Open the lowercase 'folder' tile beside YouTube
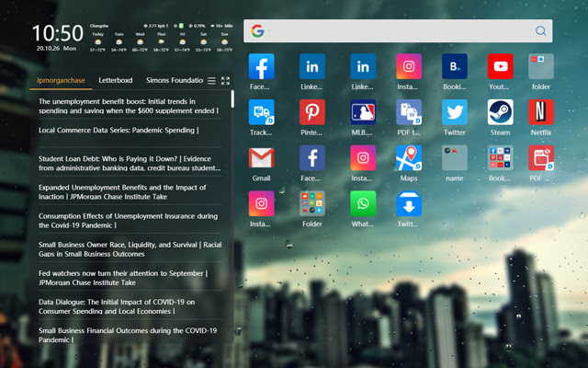The width and height of the screenshot is (588, 368). (x=541, y=66)
